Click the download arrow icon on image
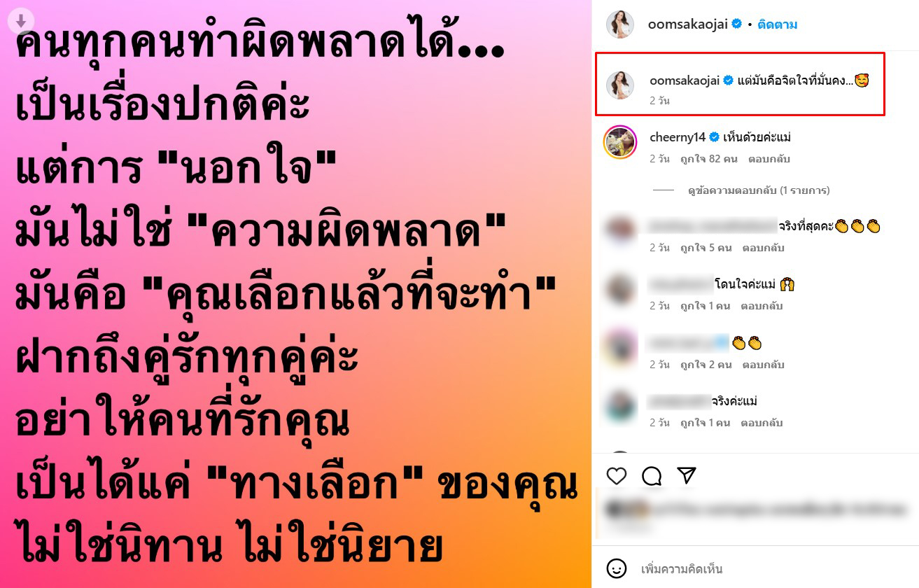The height and width of the screenshot is (588, 919). pos(21,21)
